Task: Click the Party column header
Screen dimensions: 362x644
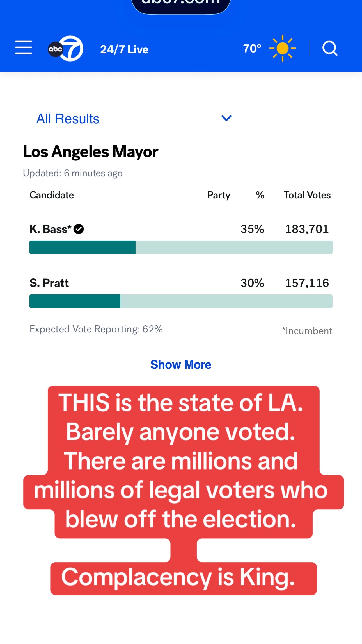Action: pyautogui.click(x=219, y=195)
